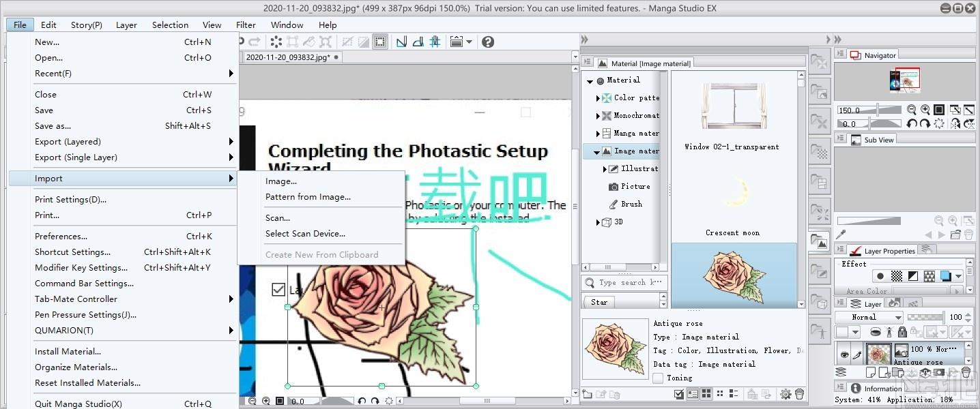Click the search magnifier in material panel

pyautogui.click(x=590, y=282)
